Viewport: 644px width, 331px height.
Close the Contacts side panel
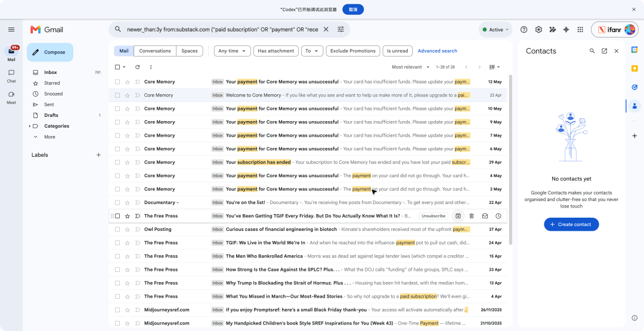[x=617, y=51]
